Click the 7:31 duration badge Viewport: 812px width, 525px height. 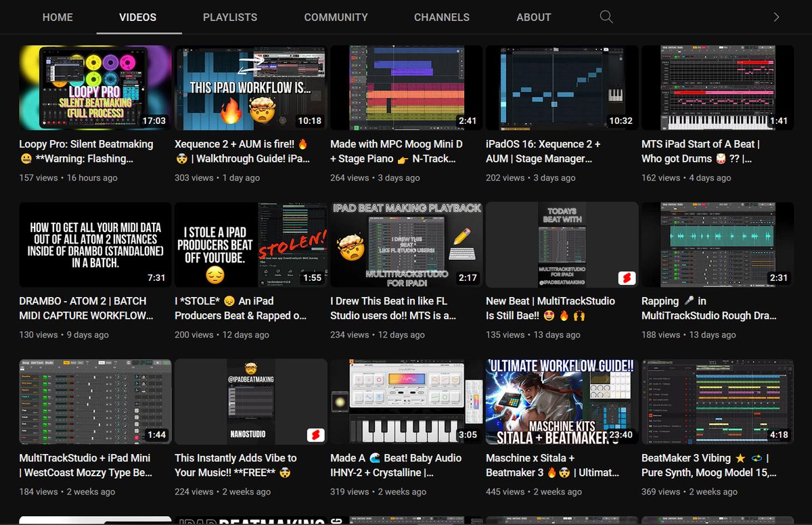[x=156, y=278]
